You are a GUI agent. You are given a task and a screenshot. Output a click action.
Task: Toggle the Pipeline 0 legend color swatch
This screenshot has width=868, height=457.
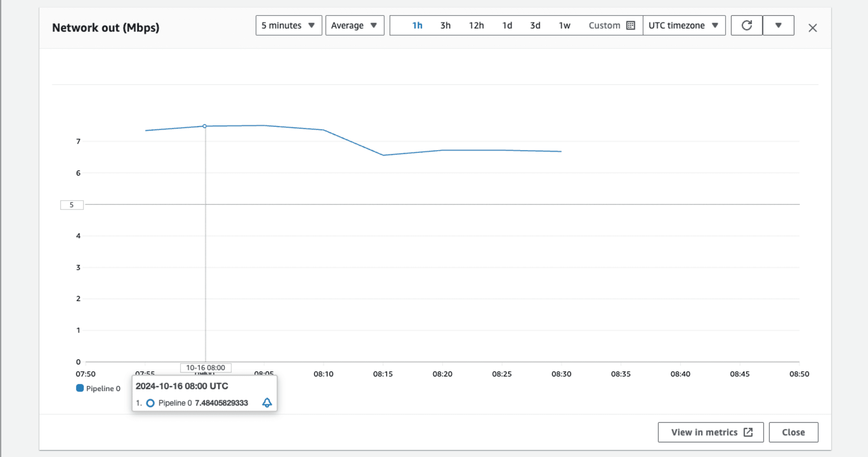click(x=80, y=388)
